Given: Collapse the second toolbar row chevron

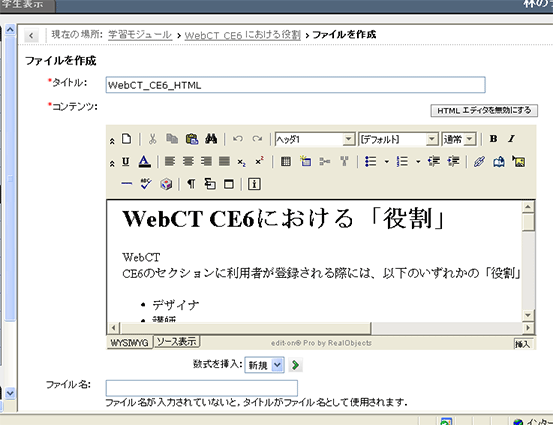Looking at the screenshot, I should (112, 164).
